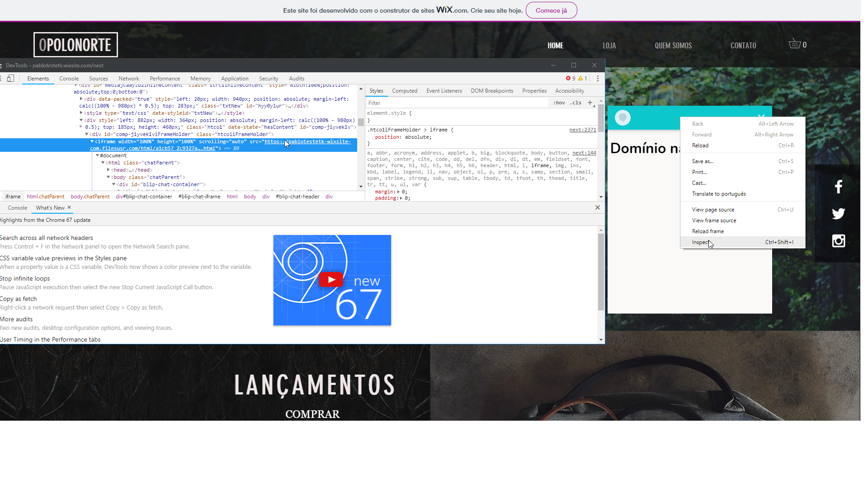This screenshot has width=868, height=488.
Task: Toggle the device toolbar icon in DevTools
Action: point(11,78)
